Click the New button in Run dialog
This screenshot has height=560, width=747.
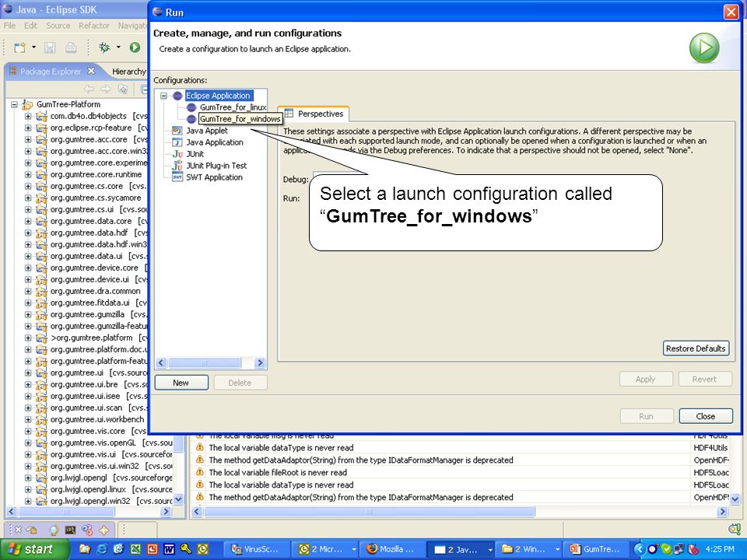click(x=181, y=383)
